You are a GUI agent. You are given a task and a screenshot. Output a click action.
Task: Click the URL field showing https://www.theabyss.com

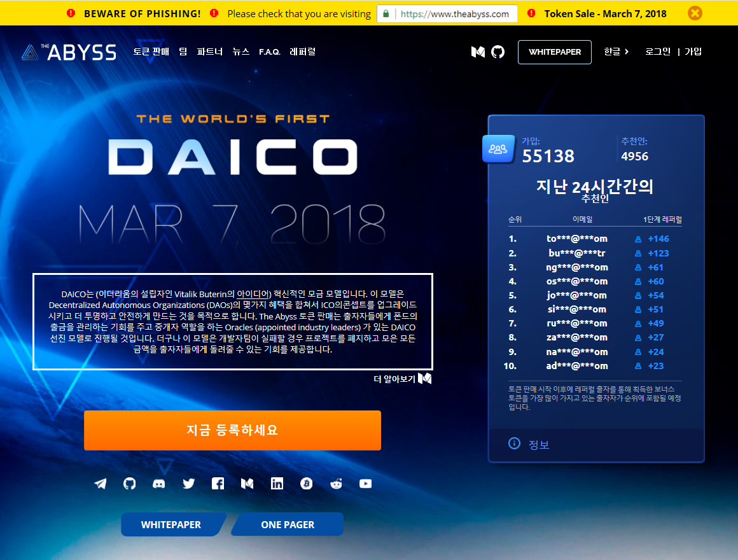447,13
